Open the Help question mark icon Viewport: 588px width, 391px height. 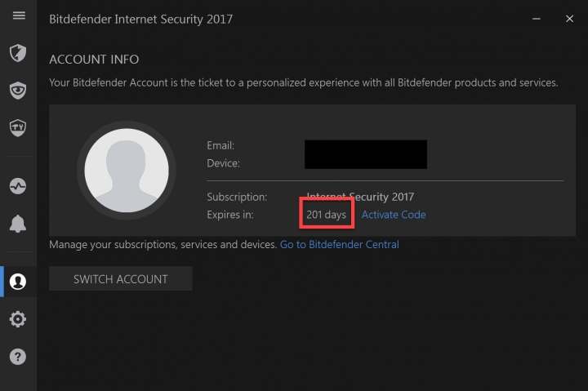pyautogui.click(x=18, y=357)
